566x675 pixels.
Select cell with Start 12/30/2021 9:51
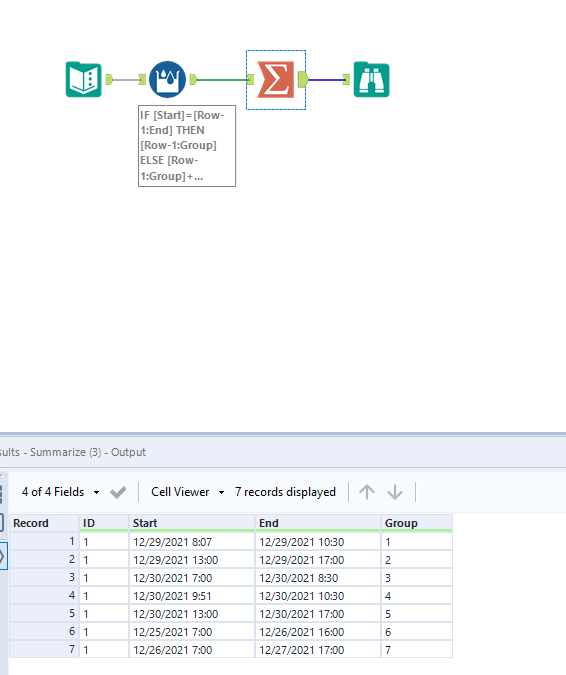(x=192, y=596)
